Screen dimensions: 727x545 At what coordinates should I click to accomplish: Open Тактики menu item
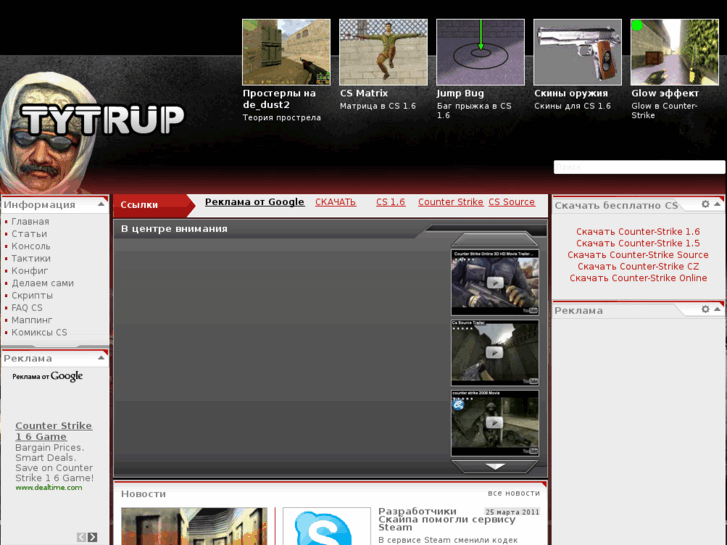pyautogui.click(x=31, y=258)
